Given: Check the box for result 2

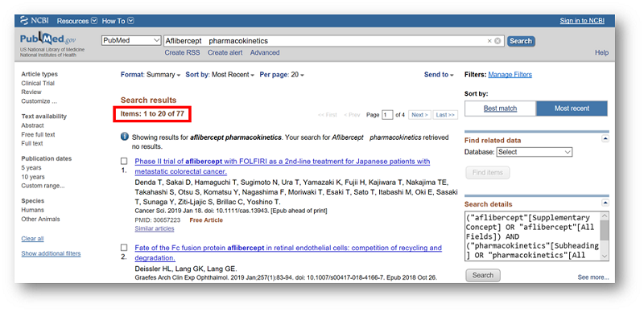Looking at the screenshot, I should click(x=124, y=248).
